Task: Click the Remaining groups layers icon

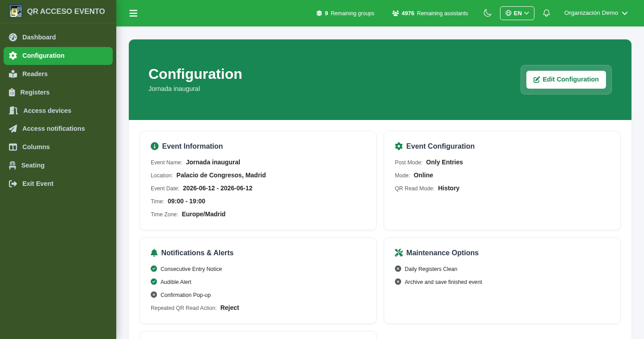Action: (319, 13)
